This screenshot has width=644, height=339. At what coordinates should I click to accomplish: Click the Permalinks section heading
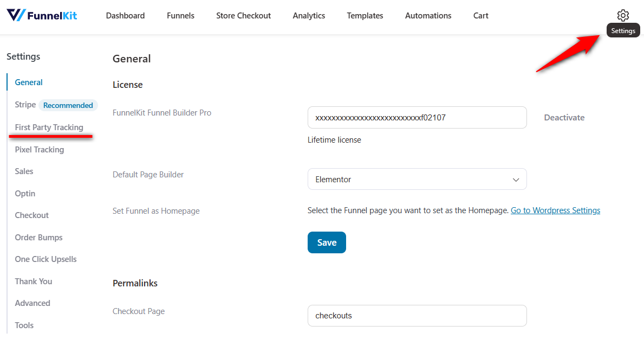click(x=135, y=283)
